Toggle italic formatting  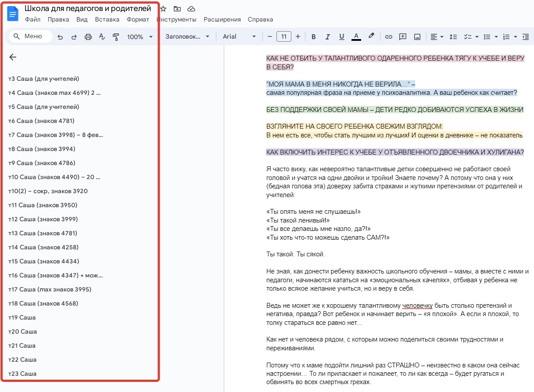point(327,37)
